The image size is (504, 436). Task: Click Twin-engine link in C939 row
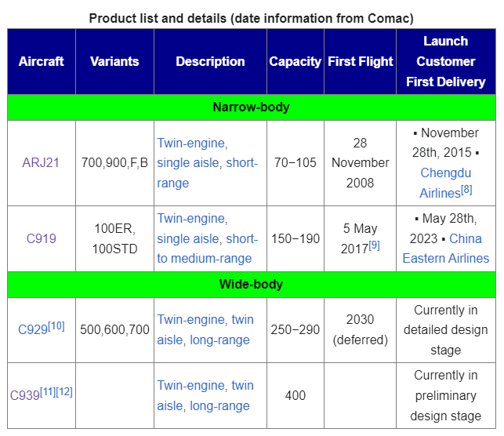click(190, 385)
